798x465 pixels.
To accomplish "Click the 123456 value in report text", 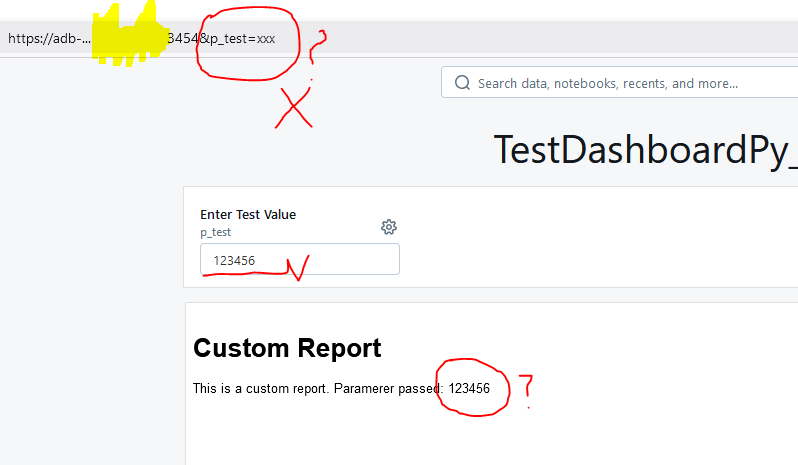I will [469, 388].
